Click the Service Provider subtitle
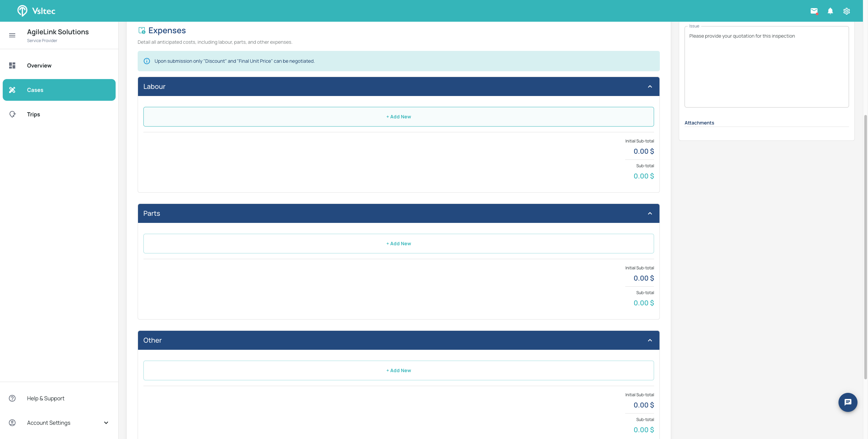Screen dimensions: 868x439 coord(42,41)
